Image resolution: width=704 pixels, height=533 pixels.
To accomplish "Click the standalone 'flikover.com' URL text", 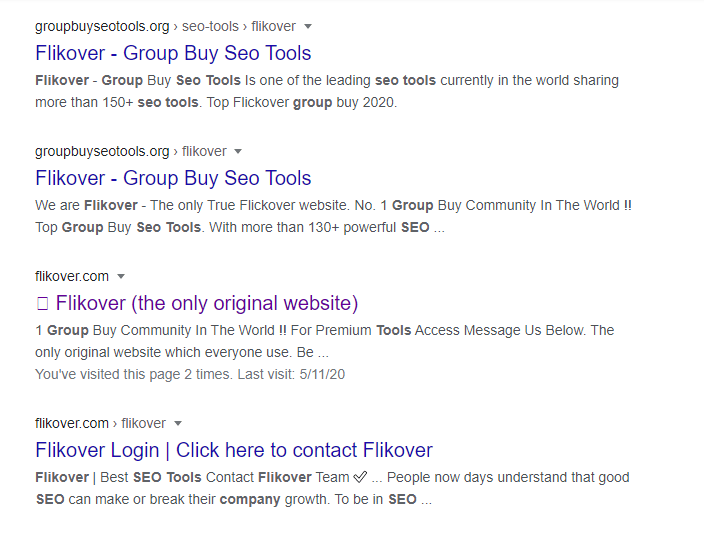I will [72, 277].
